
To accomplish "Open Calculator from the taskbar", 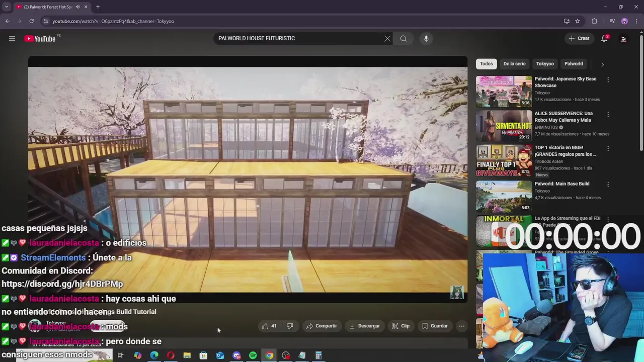I will 318,355.
